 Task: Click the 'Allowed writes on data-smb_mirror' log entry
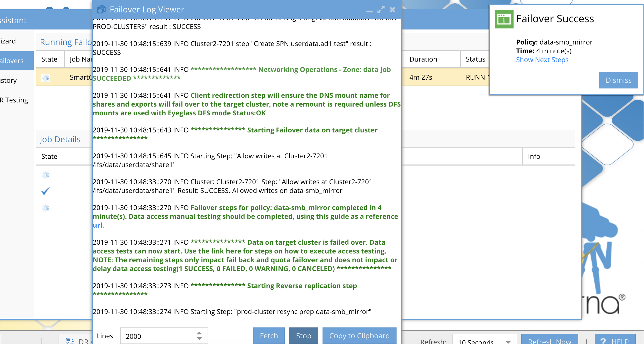(x=232, y=186)
